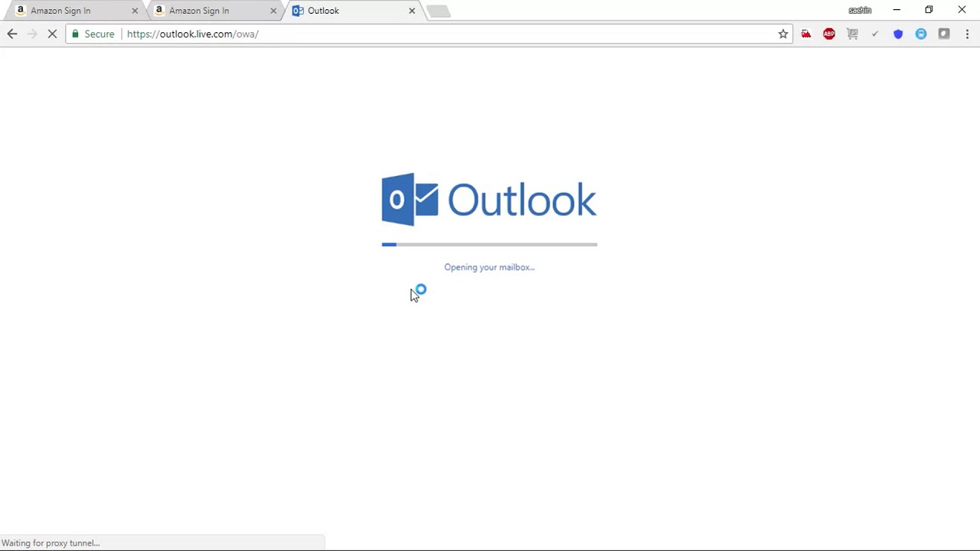Switch to the first Amazon Sign In tab
Viewport: 980px width, 551px height.
[x=74, y=11]
